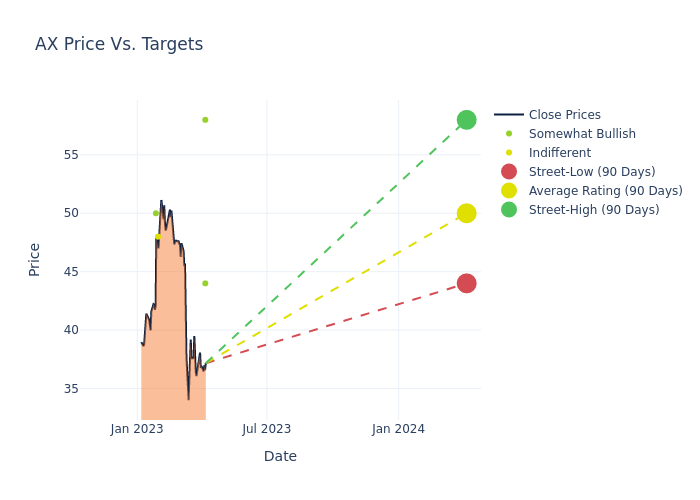This screenshot has width=700, height=500.
Task: Show or hide Street-High (90 Days) legend entry
Action: pyautogui.click(x=594, y=210)
